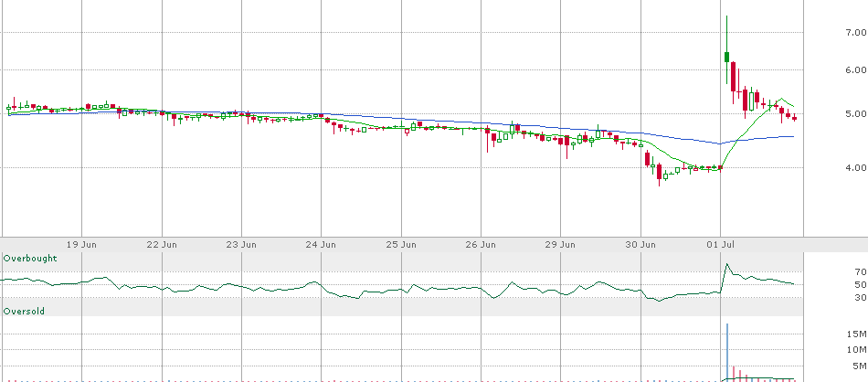Viewport: 868px width, 382px height.
Task: Click the tall blue volume bar on 01 Jul
Action: pos(727,352)
